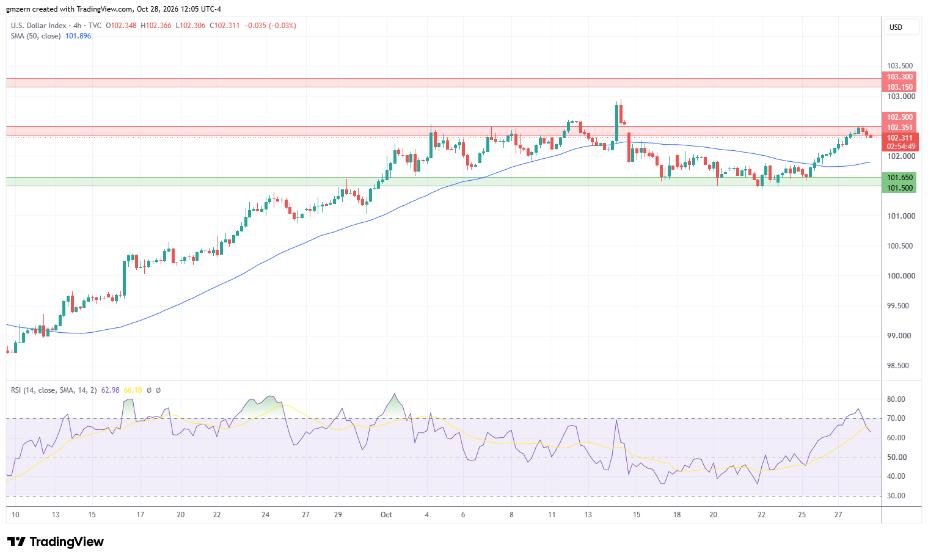The image size is (928, 560).
Task: Open the RSI (14, close, SMA, 14, 2) legend
Action: point(54,390)
